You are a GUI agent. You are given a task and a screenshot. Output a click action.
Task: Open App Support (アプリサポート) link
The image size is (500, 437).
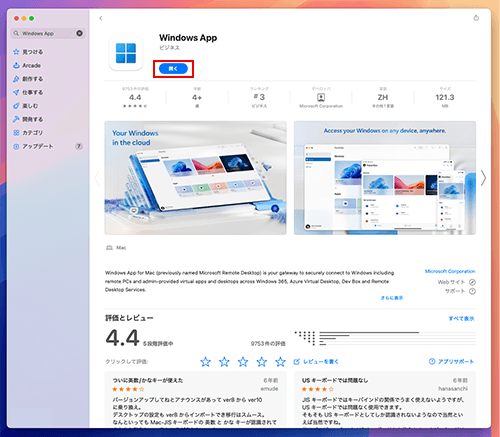[456, 361]
